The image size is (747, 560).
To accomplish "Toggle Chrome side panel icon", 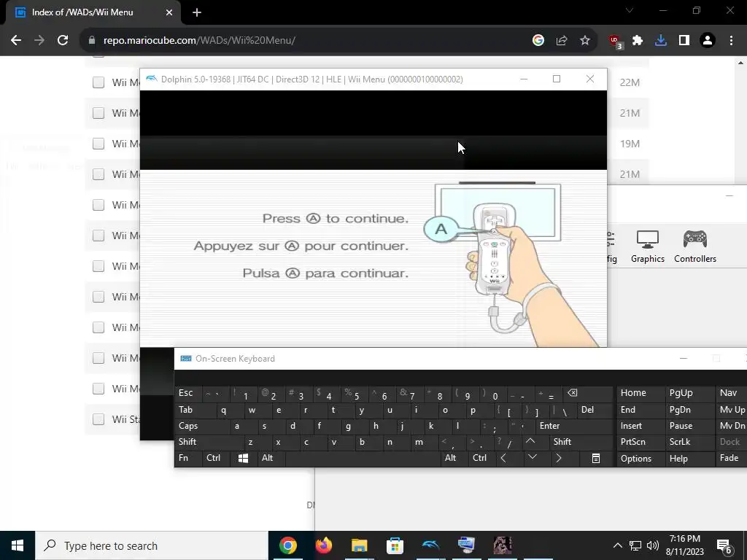I will 684,41.
